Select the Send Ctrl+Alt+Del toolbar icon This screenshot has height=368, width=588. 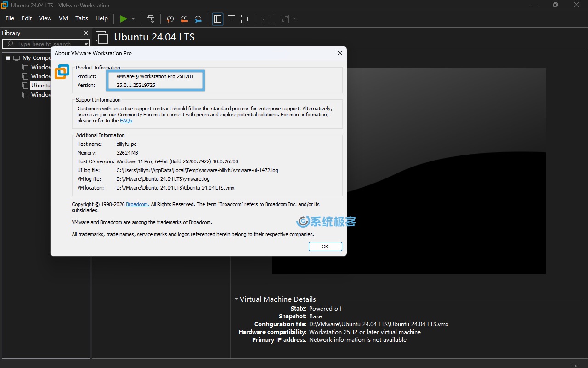(x=151, y=19)
